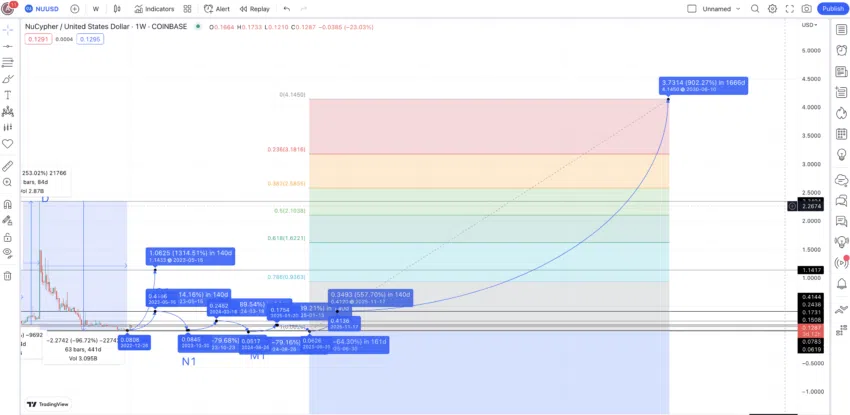This screenshot has height=415, width=850.
Task: Select the Fibonacci retracement drawing tool
Action: pyautogui.click(x=8, y=63)
